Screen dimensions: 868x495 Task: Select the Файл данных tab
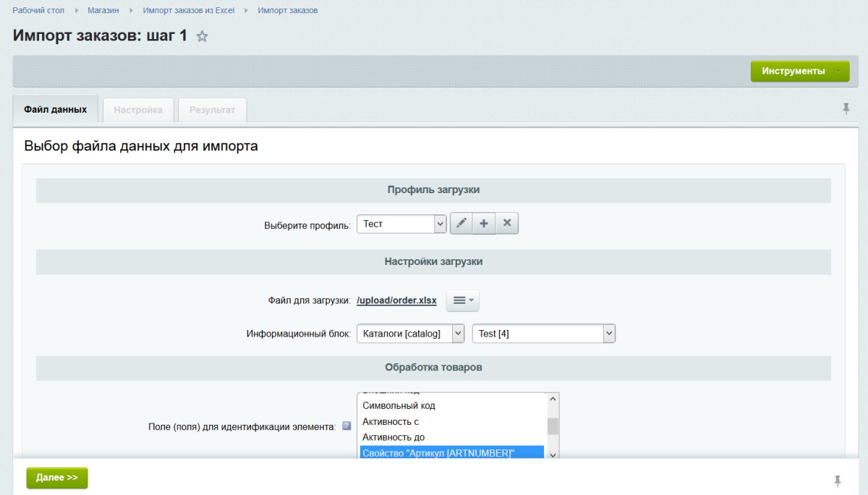tap(56, 110)
